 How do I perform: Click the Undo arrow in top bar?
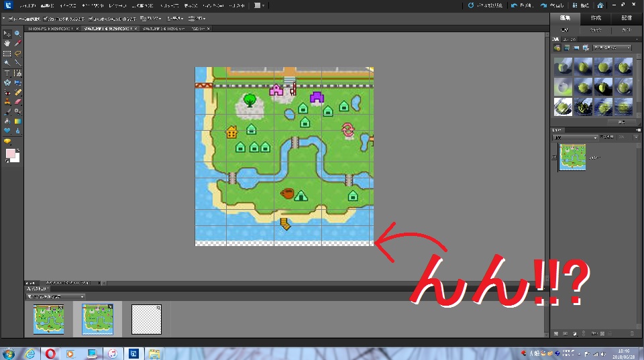[x=515, y=5]
